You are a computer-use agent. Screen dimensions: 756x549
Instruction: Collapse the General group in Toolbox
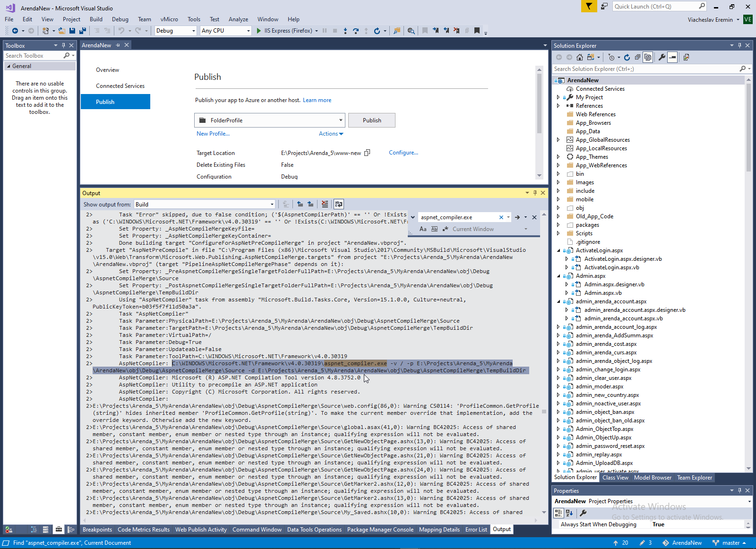(9, 66)
